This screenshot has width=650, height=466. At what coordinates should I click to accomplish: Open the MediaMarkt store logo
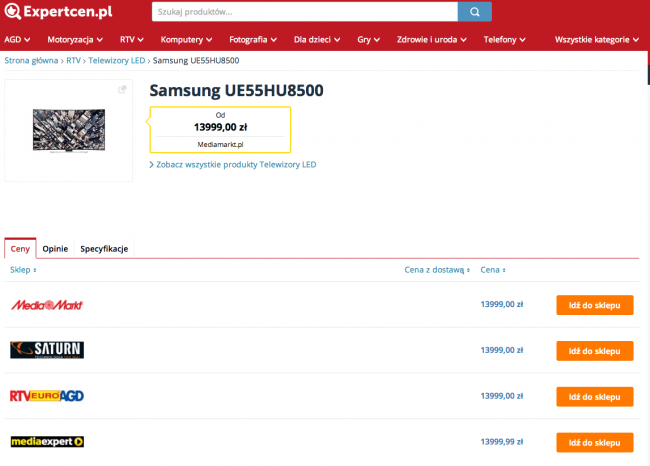47,305
